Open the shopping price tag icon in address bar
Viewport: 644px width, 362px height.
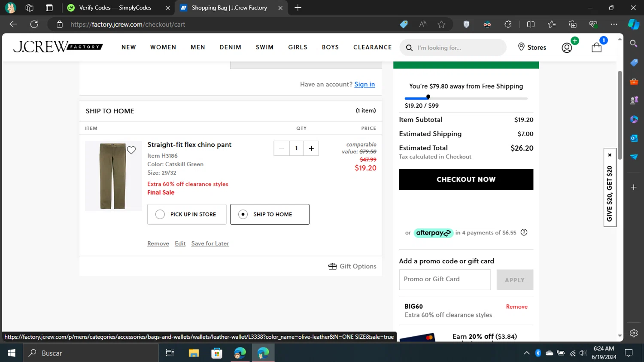[404, 24]
